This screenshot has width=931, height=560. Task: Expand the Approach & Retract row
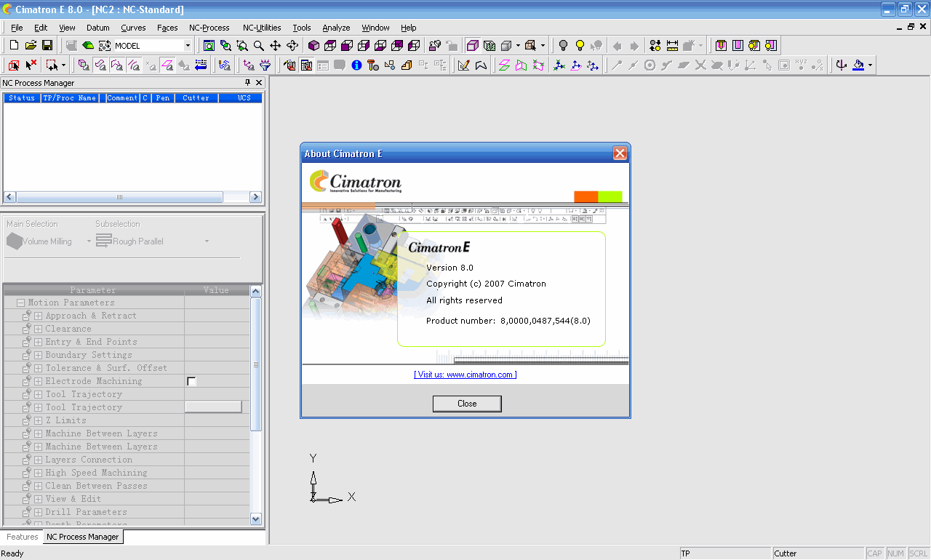38,316
